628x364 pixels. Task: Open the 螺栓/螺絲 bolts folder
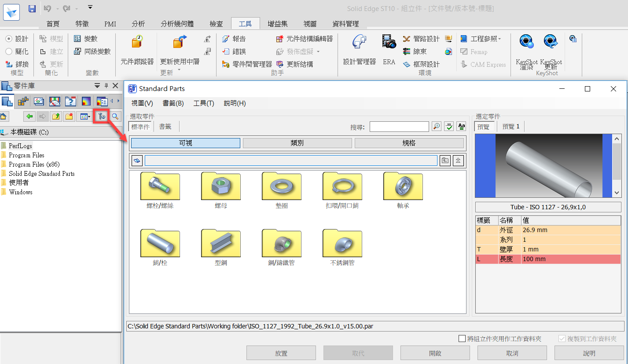pyautogui.click(x=160, y=190)
